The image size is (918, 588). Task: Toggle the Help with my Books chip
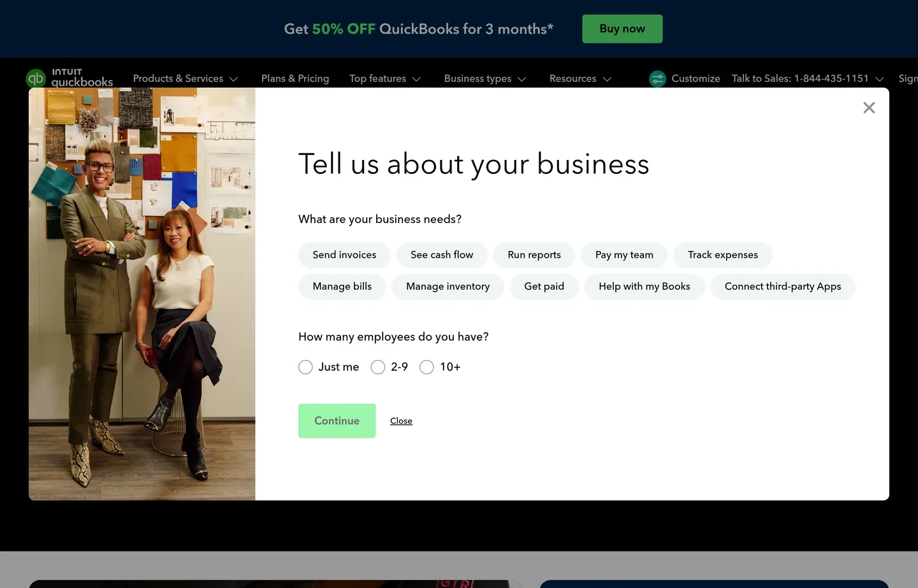[x=645, y=287]
